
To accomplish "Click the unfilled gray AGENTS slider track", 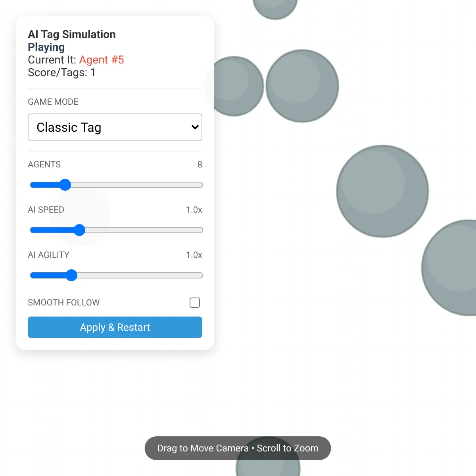I will (x=137, y=185).
